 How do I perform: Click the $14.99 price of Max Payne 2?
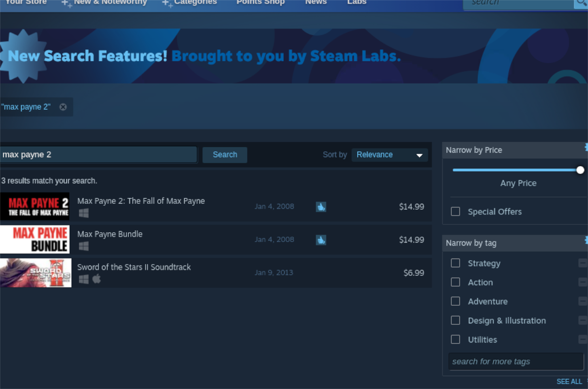pos(412,207)
